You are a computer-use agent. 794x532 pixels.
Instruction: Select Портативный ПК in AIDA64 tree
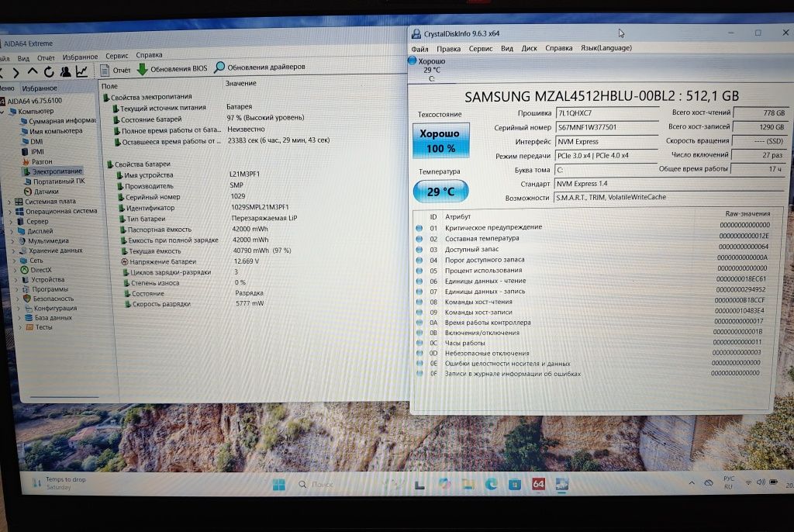pyautogui.click(x=55, y=181)
